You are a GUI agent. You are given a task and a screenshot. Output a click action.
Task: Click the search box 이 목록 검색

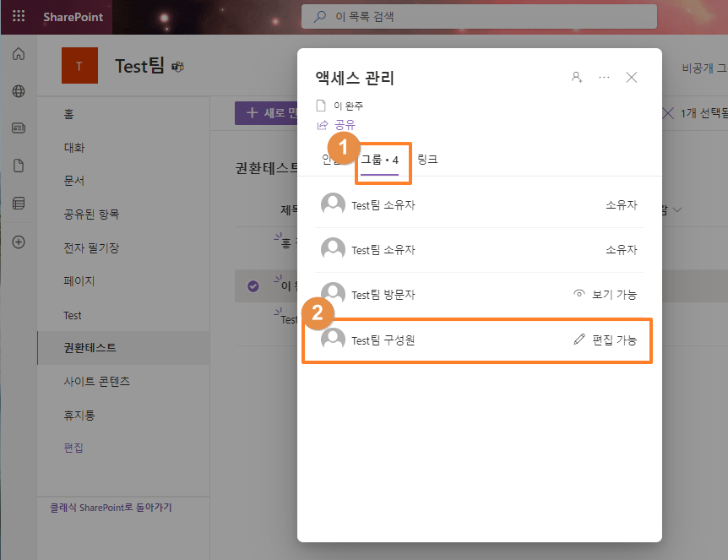pyautogui.click(x=479, y=17)
